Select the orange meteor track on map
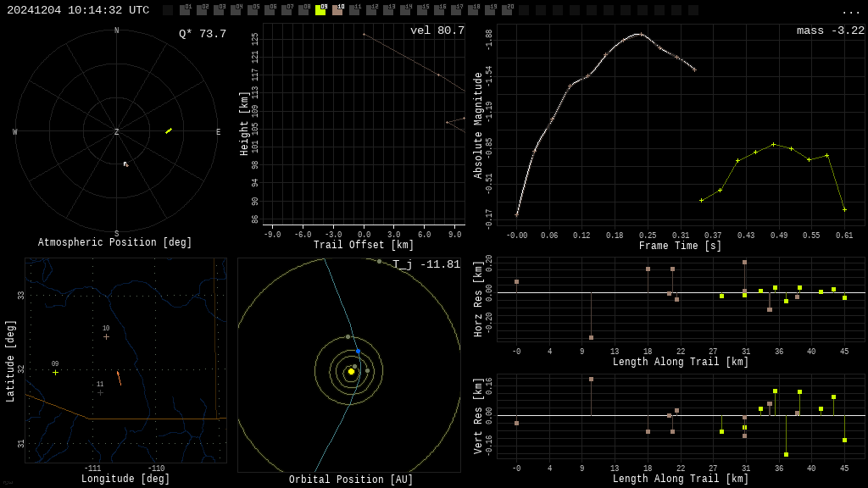This screenshot has height=488, width=868. (x=119, y=378)
